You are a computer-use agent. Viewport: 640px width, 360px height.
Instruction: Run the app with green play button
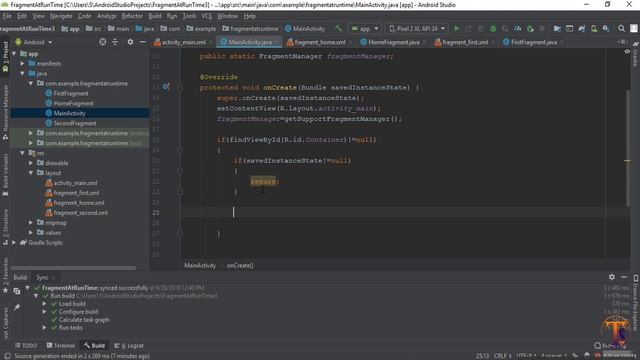point(457,29)
